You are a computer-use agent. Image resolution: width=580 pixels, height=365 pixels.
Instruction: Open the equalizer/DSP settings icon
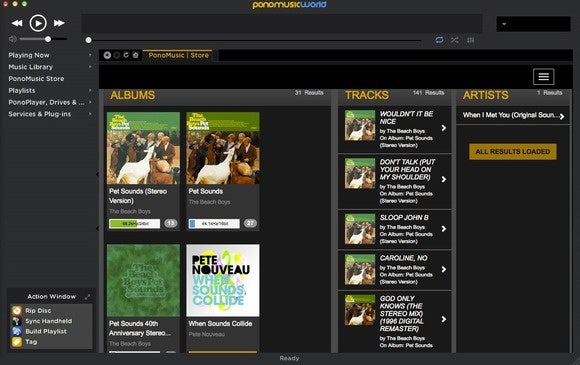coord(471,40)
